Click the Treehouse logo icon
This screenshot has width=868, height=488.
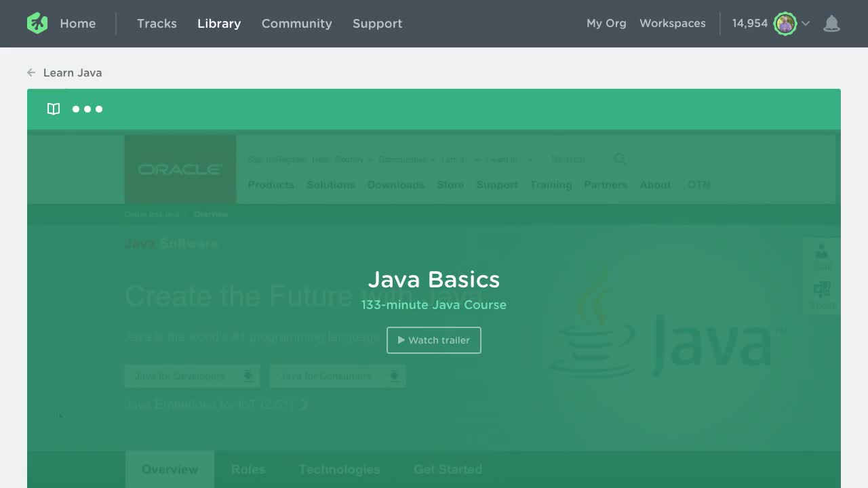pyautogui.click(x=37, y=23)
